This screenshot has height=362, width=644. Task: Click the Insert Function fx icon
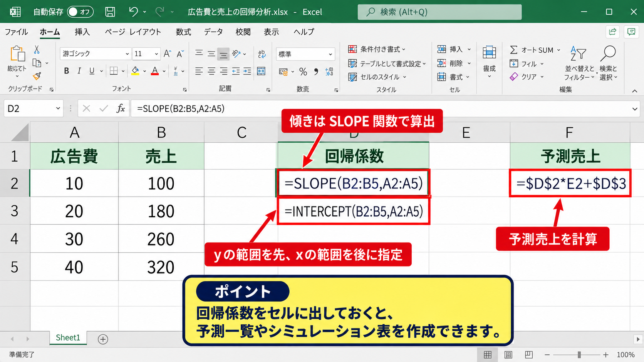pyautogui.click(x=121, y=108)
